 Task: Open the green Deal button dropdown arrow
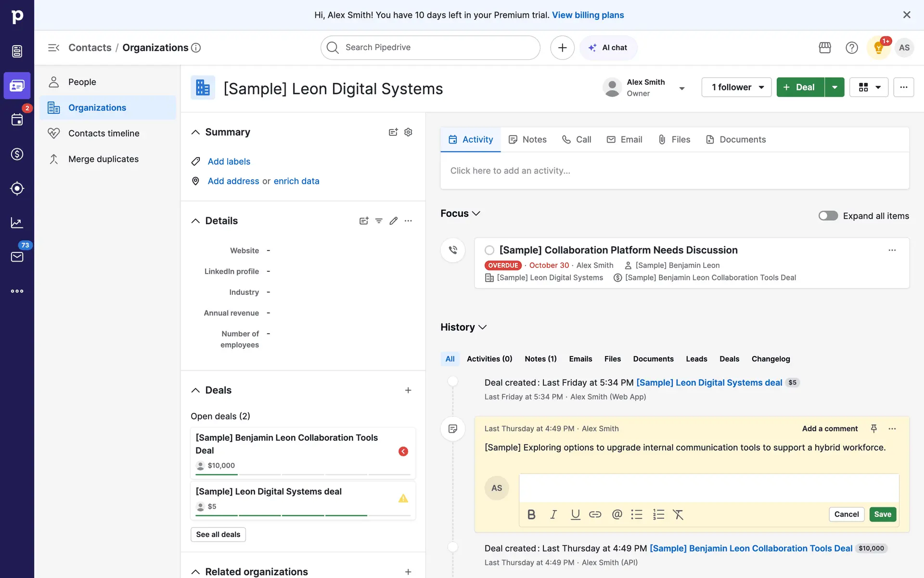(834, 87)
